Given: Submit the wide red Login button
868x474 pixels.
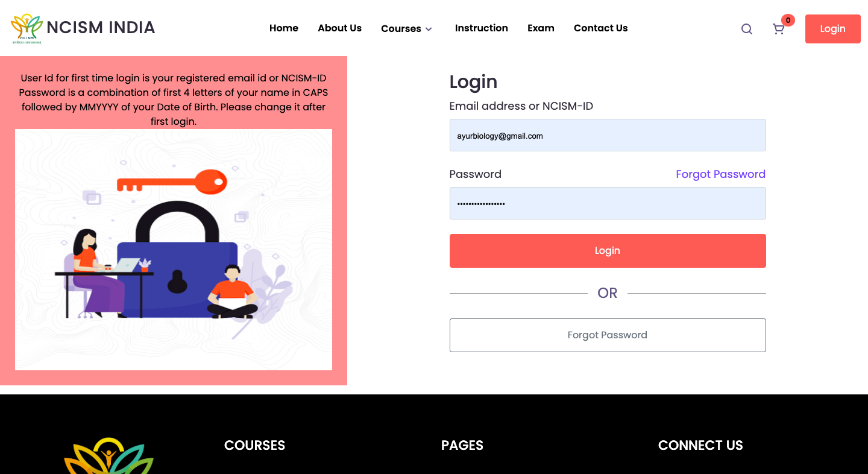Looking at the screenshot, I should 608,251.
